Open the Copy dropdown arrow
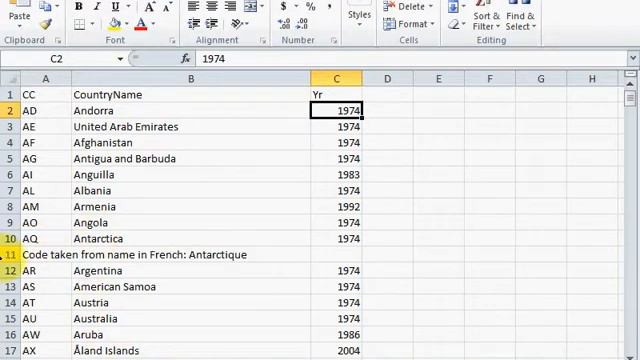640x360 pixels. (57, 6)
